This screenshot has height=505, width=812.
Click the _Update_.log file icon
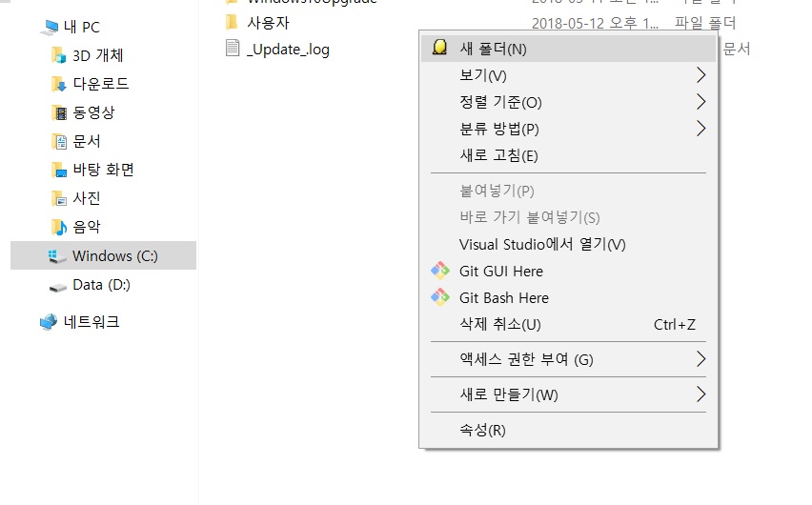233,48
